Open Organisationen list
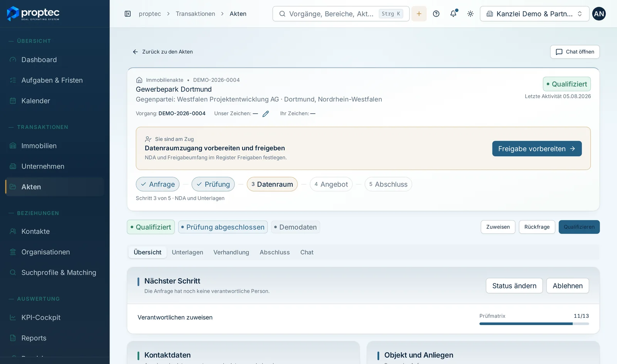The width and height of the screenshot is (617, 364). [55, 252]
